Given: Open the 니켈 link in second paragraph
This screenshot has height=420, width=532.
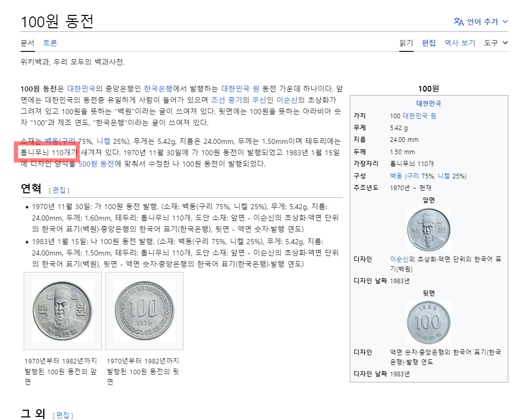Looking at the screenshot, I should (103, 141).
